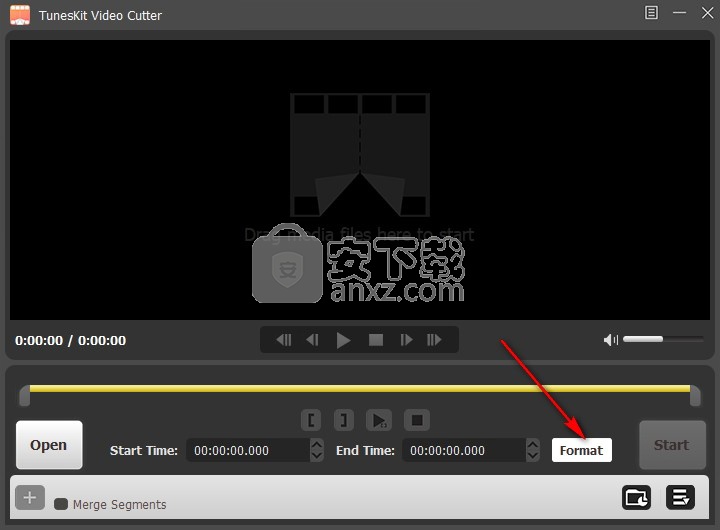
Task: Open the output folder icon
Action: pos(636,497)
